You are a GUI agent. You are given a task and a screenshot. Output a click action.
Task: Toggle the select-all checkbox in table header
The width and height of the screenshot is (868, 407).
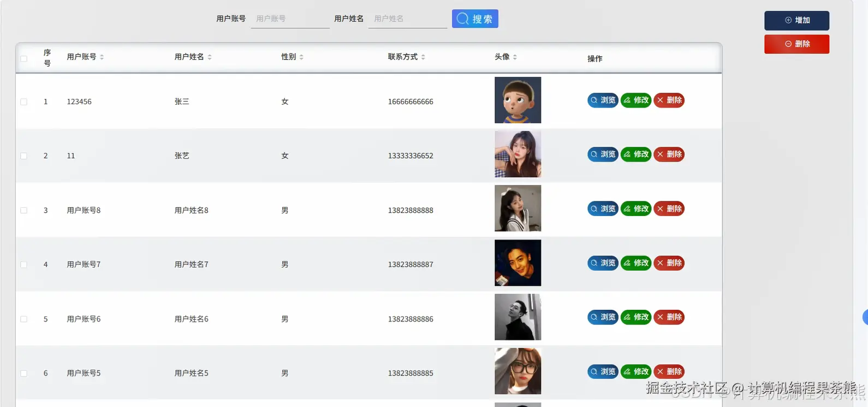[x=23, y=58]
